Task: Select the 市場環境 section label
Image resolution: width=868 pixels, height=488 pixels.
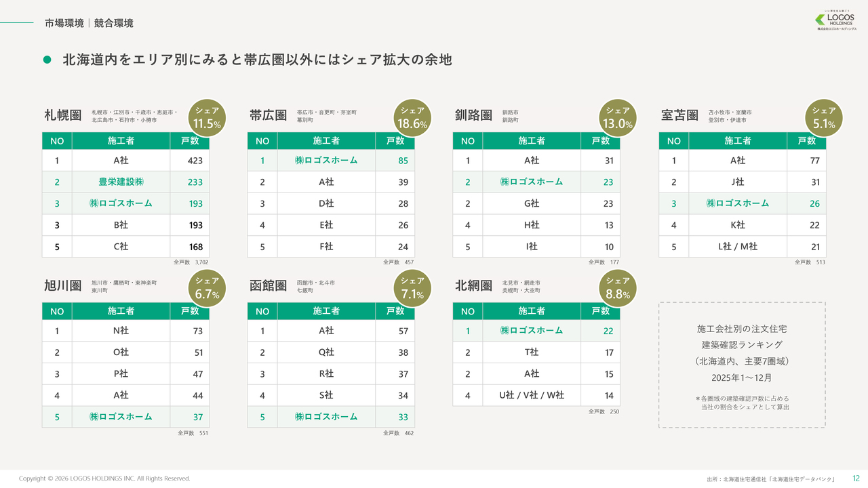Action: [x=64, y=23]
